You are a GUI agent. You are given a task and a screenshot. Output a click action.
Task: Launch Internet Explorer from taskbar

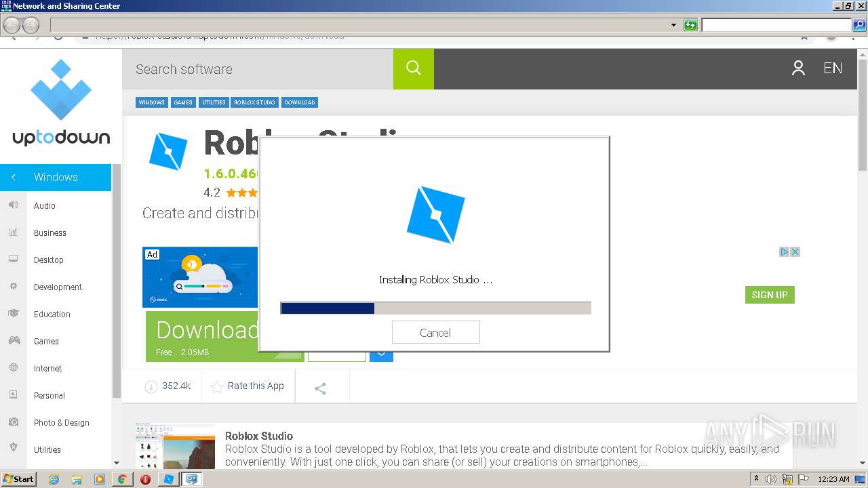[x=54, y=479]
